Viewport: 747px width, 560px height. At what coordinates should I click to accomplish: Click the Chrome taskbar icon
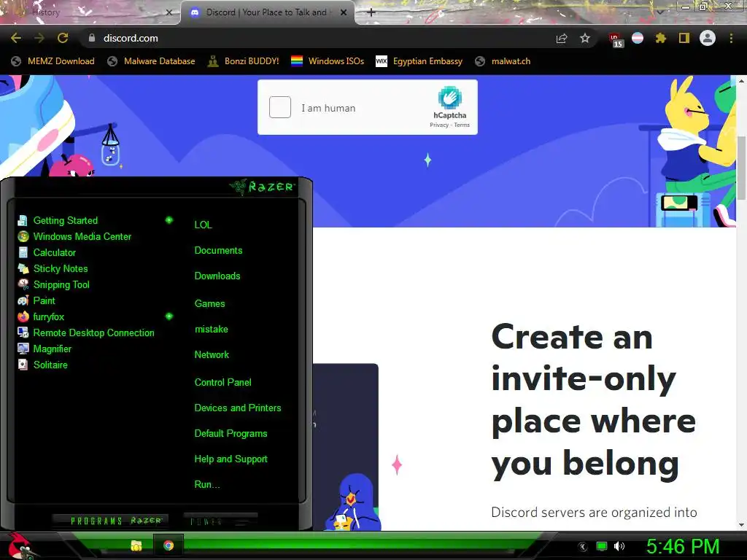tap(169, 545)
